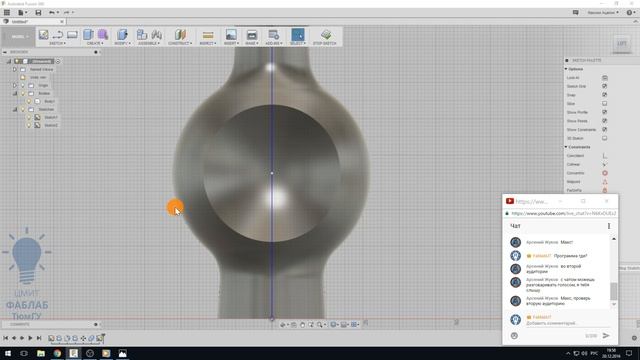Click the chat comment input field
The width and height of the screenshot is (640, 360).
pos(568,323)
